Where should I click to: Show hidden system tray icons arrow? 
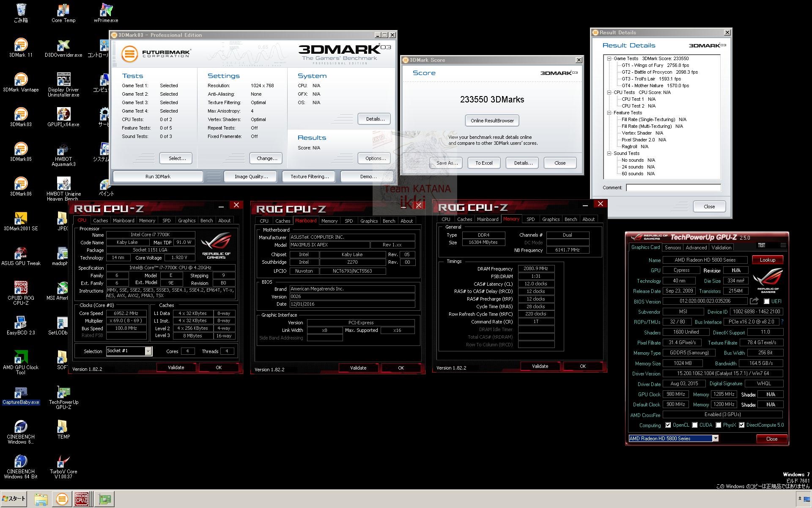click(800, 499)
